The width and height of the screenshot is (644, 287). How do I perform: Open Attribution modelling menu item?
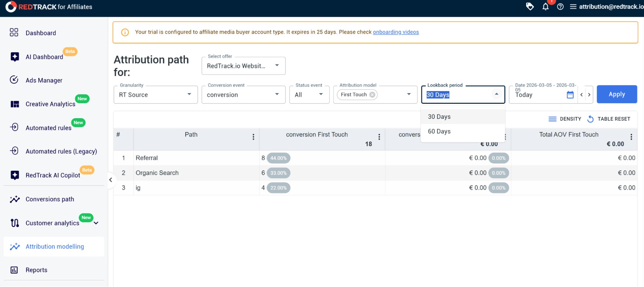coord(54,246)
